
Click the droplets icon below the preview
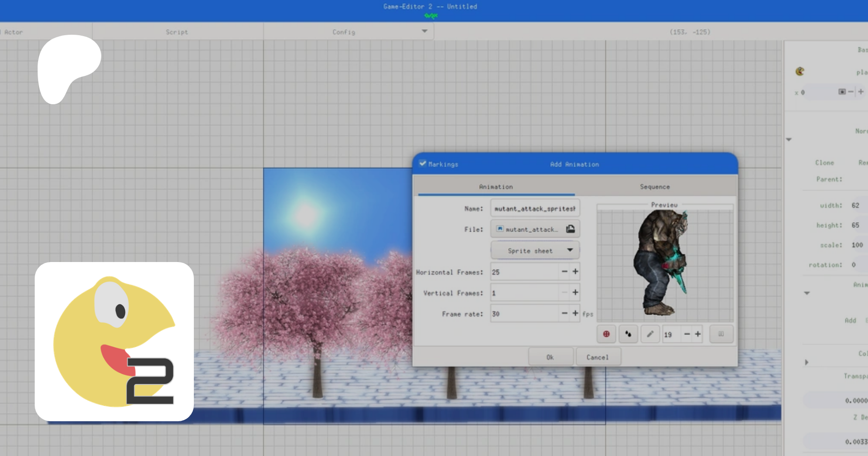pos(628,334)
